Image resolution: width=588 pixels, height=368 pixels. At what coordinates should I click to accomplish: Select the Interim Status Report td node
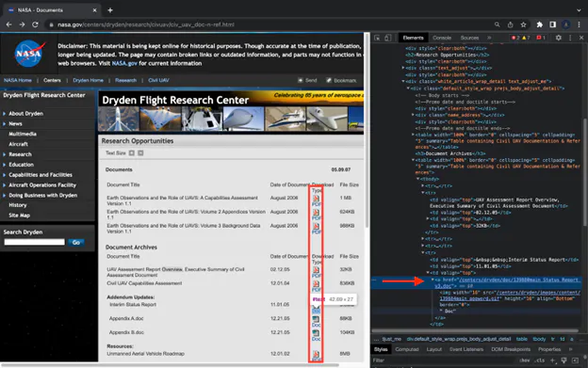coord(504,260)
